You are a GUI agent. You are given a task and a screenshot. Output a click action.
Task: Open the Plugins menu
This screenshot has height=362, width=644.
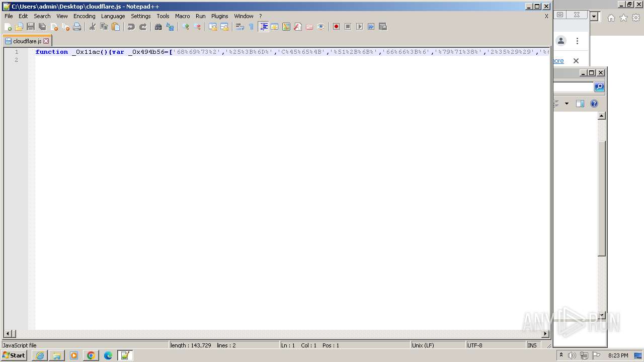(x=220, y=16)
